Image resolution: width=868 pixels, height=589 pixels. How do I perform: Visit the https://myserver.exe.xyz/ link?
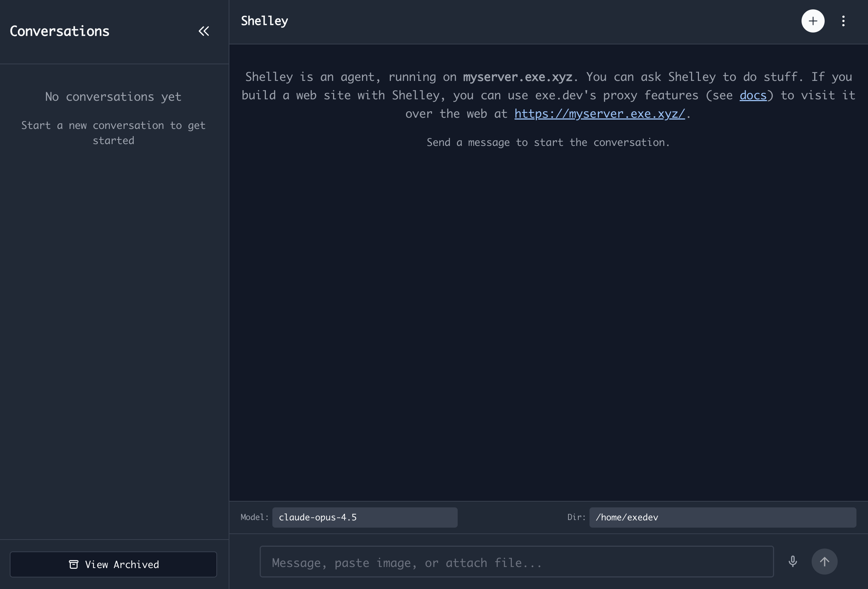(x=600, y=113)
